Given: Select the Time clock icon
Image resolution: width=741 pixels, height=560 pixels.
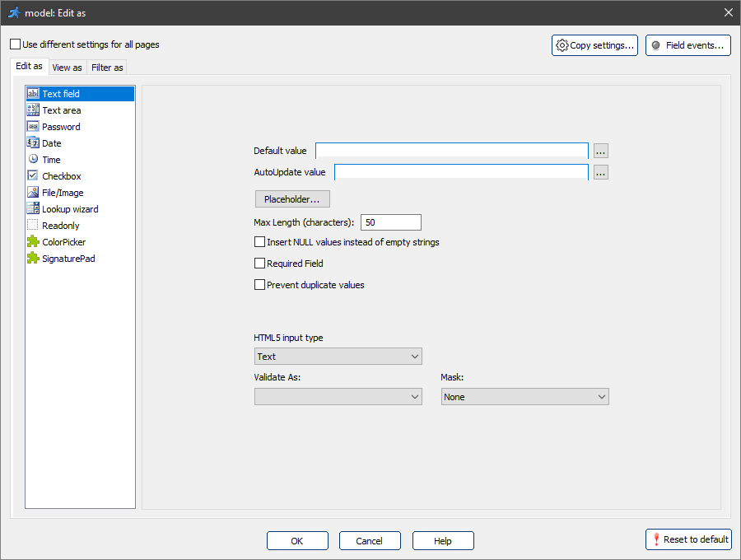Looking at the screenshot, I should click(33, 160).
